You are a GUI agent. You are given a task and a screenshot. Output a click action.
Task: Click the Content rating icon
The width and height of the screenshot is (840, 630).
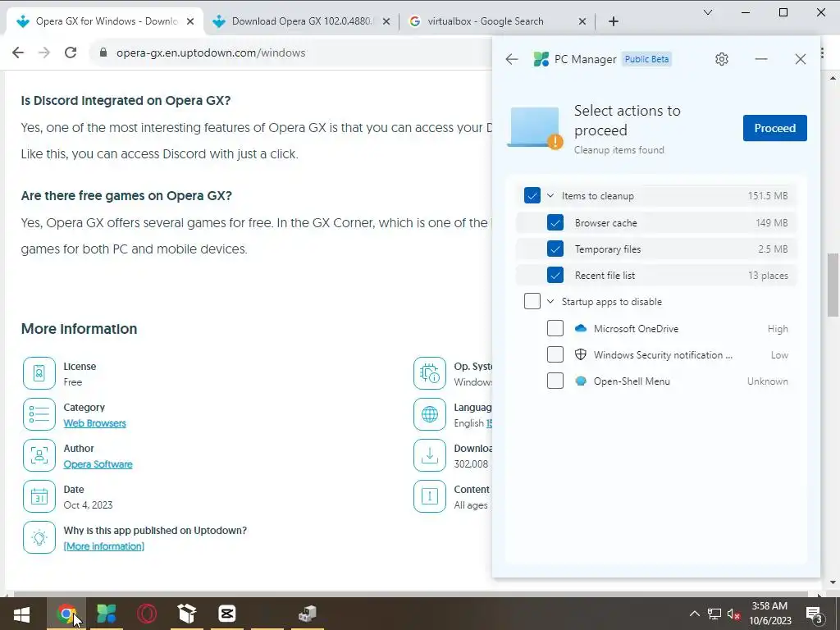(430, 496)
